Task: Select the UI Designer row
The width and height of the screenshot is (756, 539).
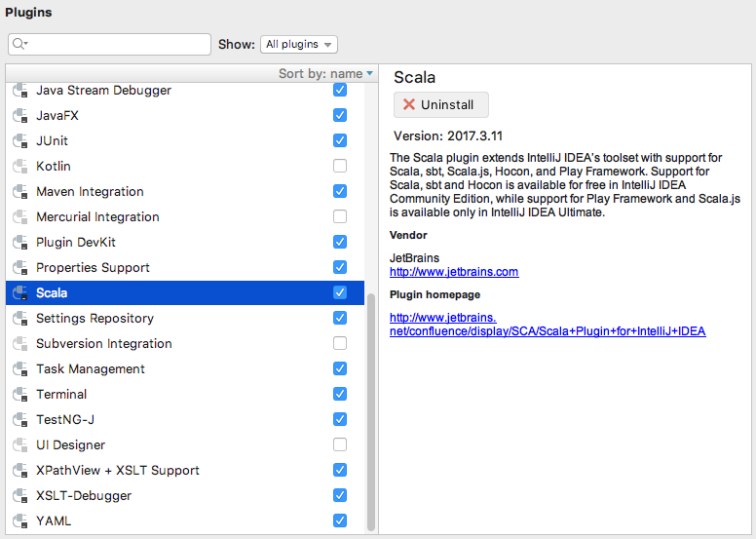Action: tap(185, 444)
